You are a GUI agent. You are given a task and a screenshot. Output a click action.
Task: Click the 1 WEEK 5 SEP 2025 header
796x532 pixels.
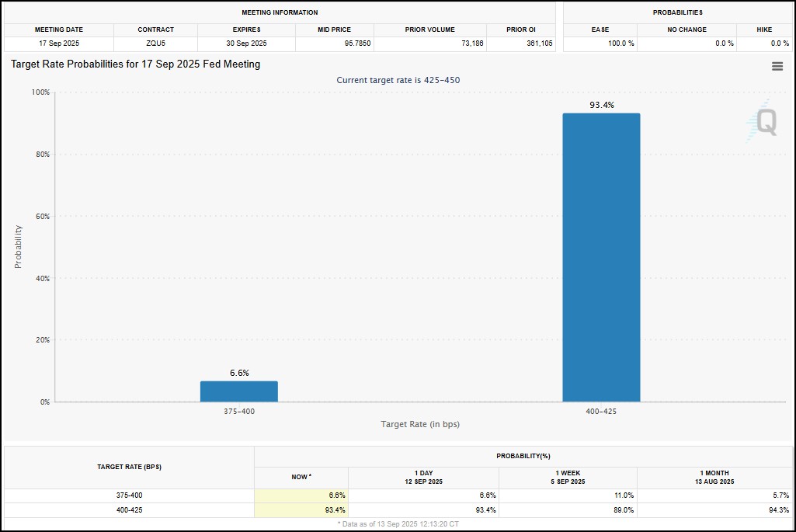tap(568, 477)
